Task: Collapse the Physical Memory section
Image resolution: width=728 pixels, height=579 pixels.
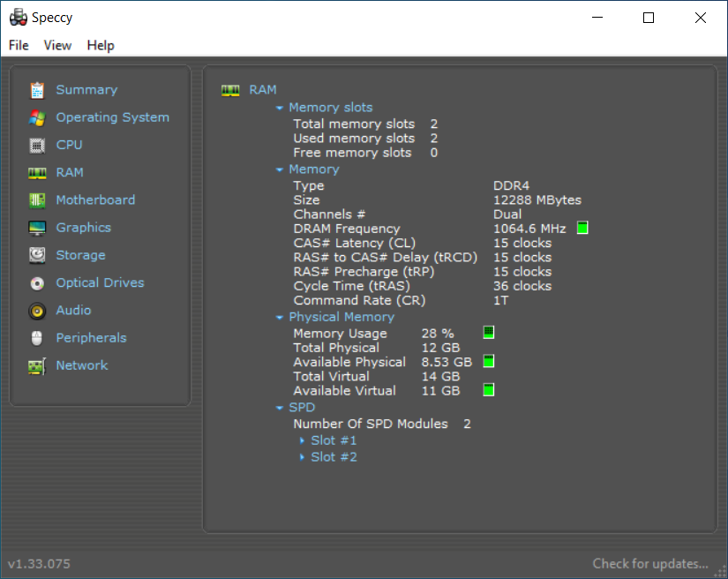Action: 280,318
